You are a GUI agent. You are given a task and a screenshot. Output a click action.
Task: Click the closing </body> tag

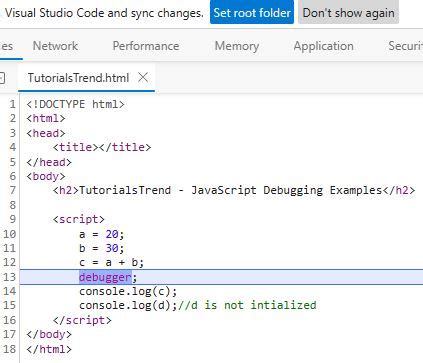tap(49, 334)
